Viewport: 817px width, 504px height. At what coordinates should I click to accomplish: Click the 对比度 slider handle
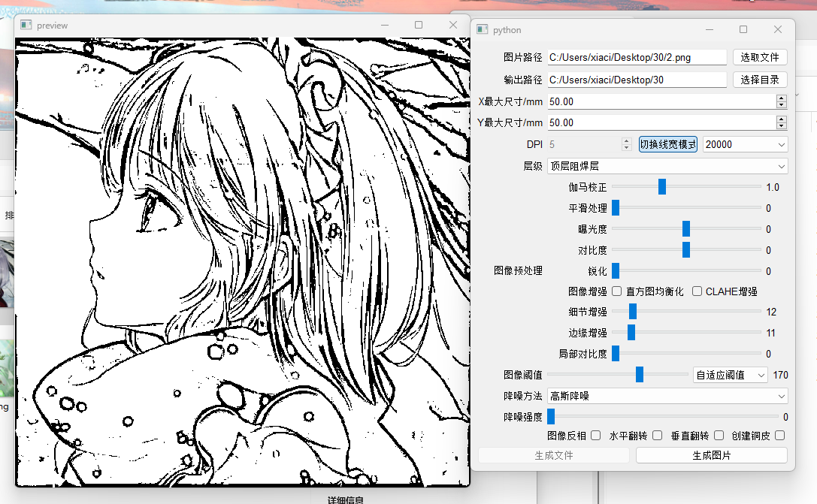coord(686,249)
